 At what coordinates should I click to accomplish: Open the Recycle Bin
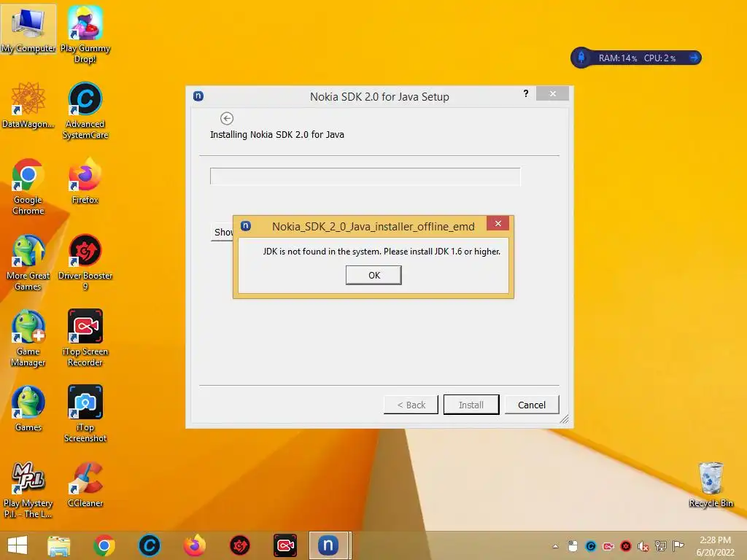(711, 484)
